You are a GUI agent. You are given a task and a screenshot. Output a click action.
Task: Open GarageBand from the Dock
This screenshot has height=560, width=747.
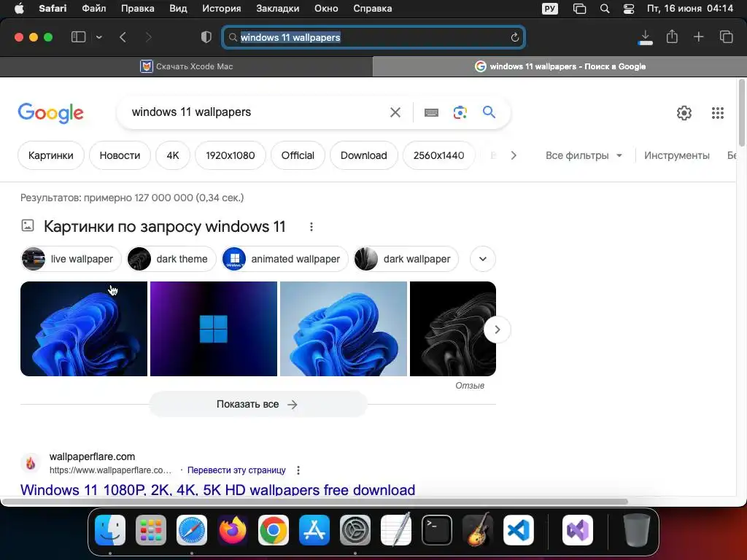click(x=478, y=530)
